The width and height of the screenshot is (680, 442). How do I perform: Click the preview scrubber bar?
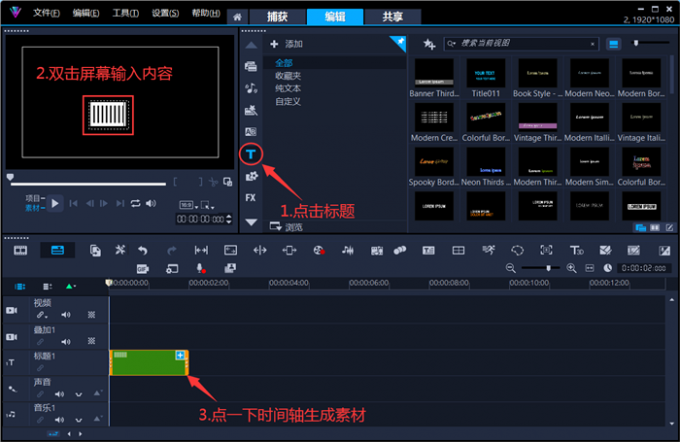(x=88, y=184)
